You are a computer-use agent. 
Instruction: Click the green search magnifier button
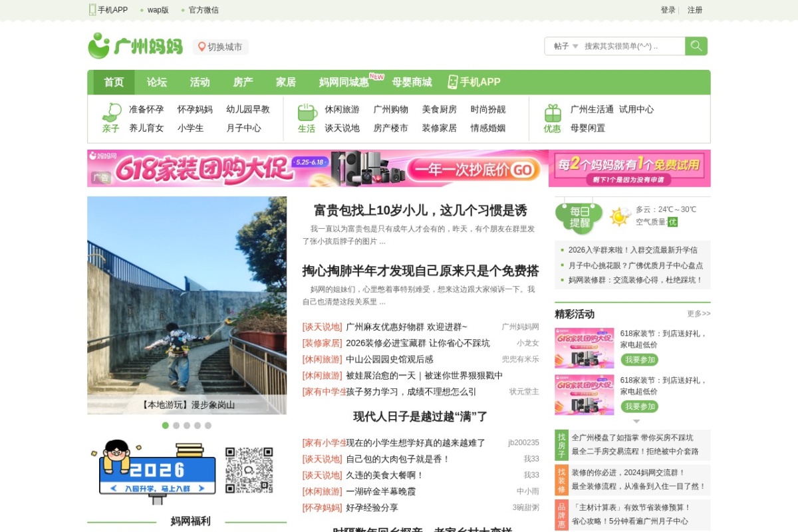click(x=696, y=46)
